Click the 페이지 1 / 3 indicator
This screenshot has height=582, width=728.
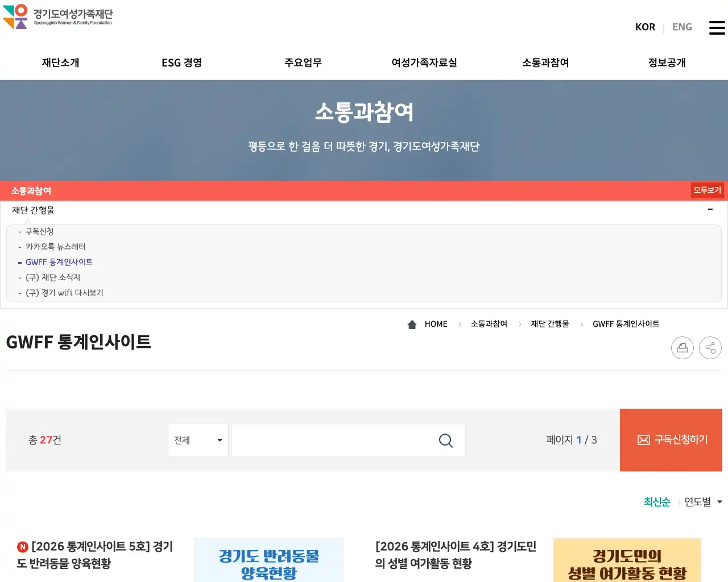point(572,440)
